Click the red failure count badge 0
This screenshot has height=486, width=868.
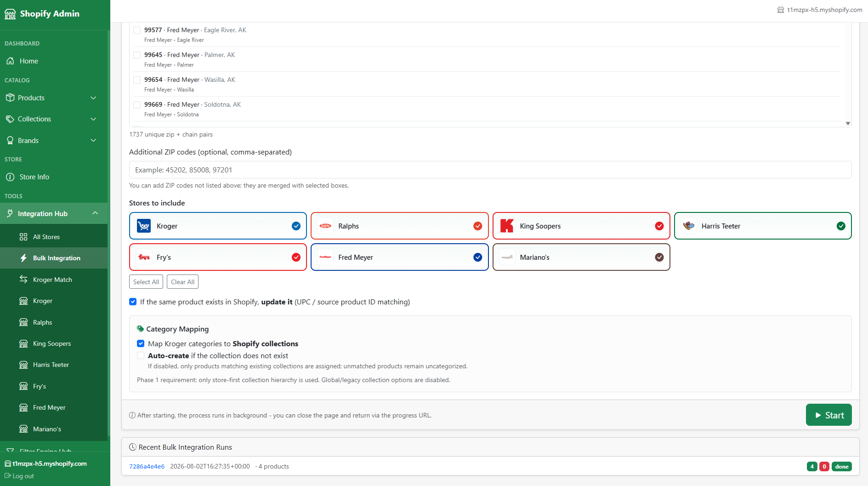(x=824, y=467)
